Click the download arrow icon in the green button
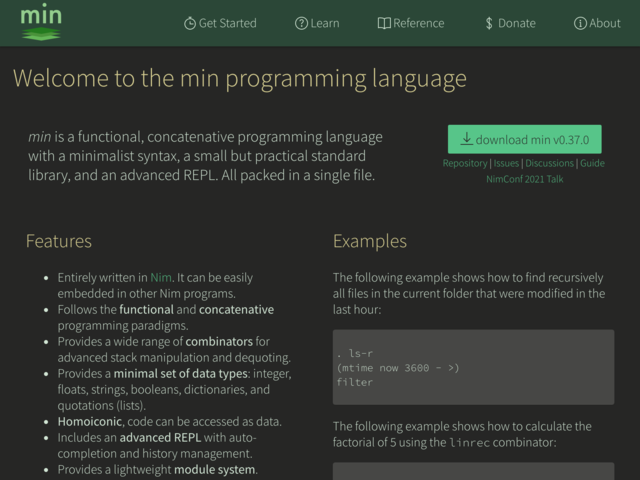The width and height of the screenshot is (640, 480). coord(467,139)
